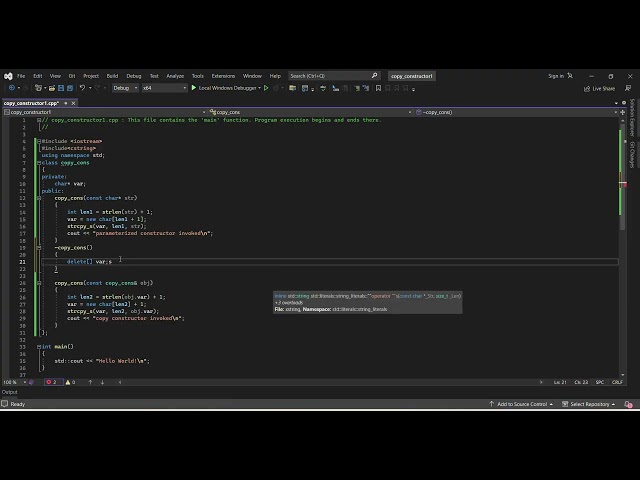640x480 pixels.
Task: Open the Edit menu
Action: [38, 76]
